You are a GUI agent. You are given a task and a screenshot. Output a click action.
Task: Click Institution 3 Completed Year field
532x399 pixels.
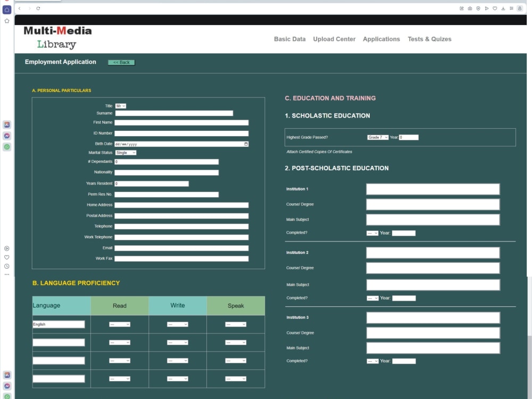pyautogui.click(x=404, y=361)
